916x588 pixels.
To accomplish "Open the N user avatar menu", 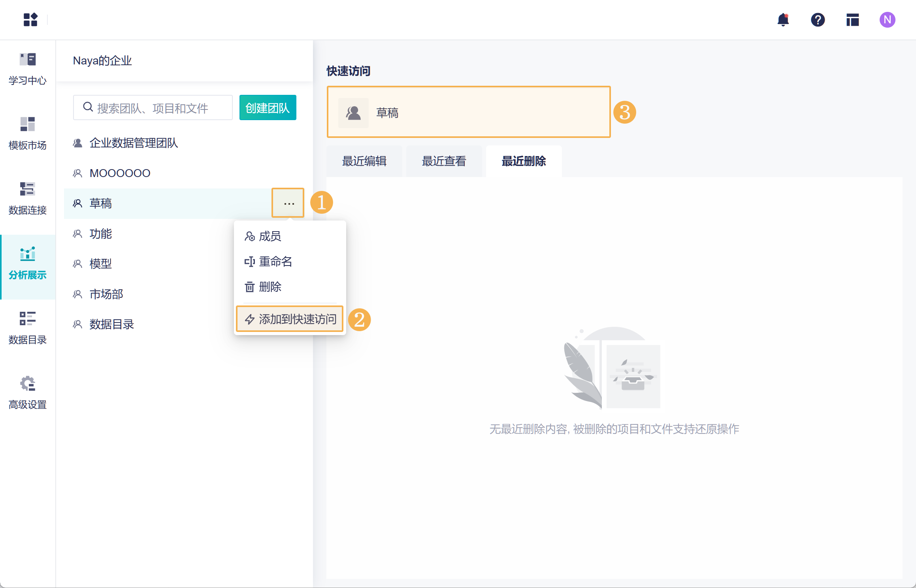I will coord(887,20).
